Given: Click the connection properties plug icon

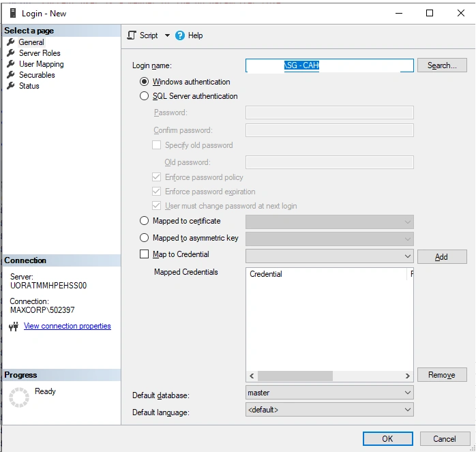Looking at the screenshot, I should click(14, 327).
